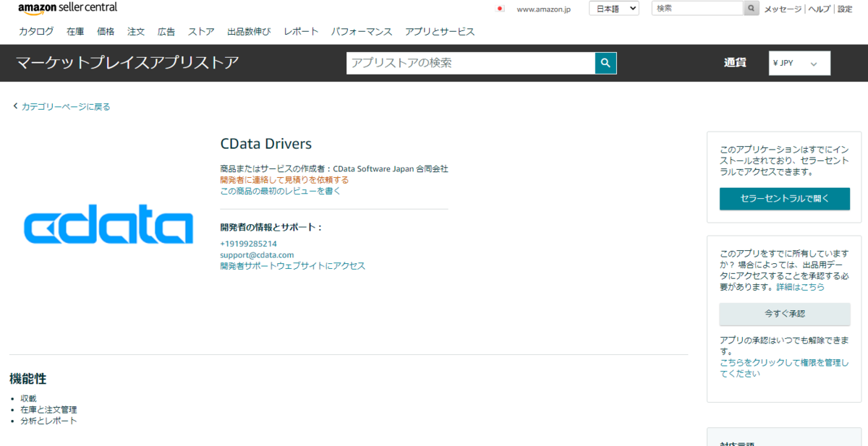Click the 在庫と注文管理 list item
The image size is (868, 446).
tap(48, 409)
